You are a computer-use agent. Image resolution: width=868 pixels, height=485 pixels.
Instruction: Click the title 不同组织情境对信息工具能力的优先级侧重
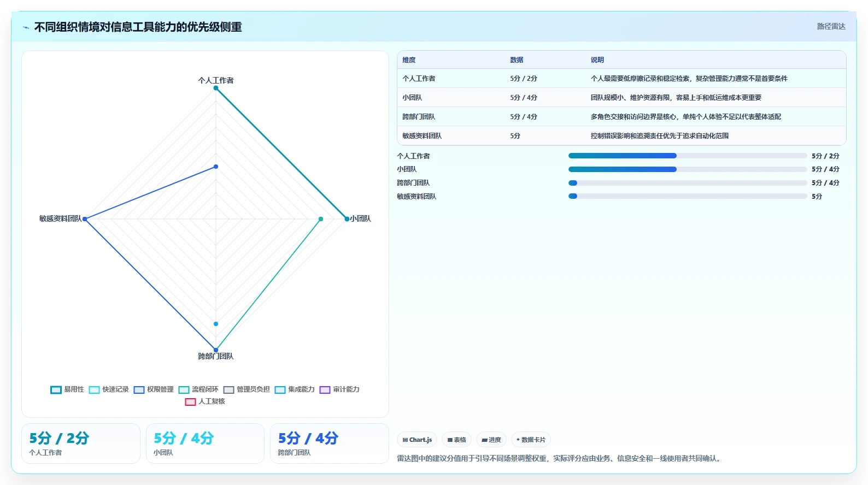click(x=138, y=27)
